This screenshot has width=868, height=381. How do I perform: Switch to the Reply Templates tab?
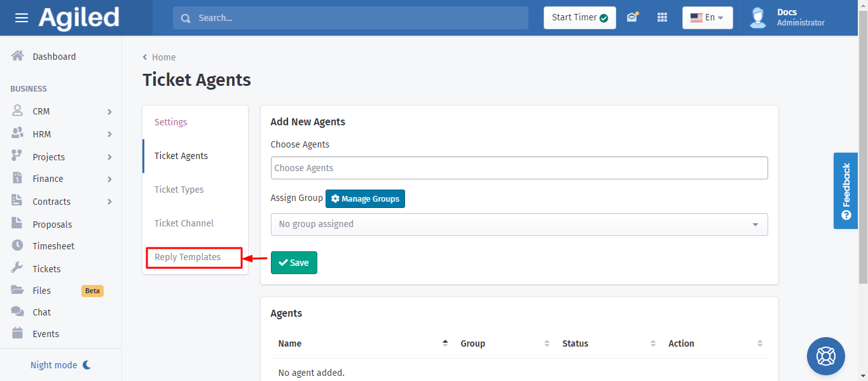[188, 257]
